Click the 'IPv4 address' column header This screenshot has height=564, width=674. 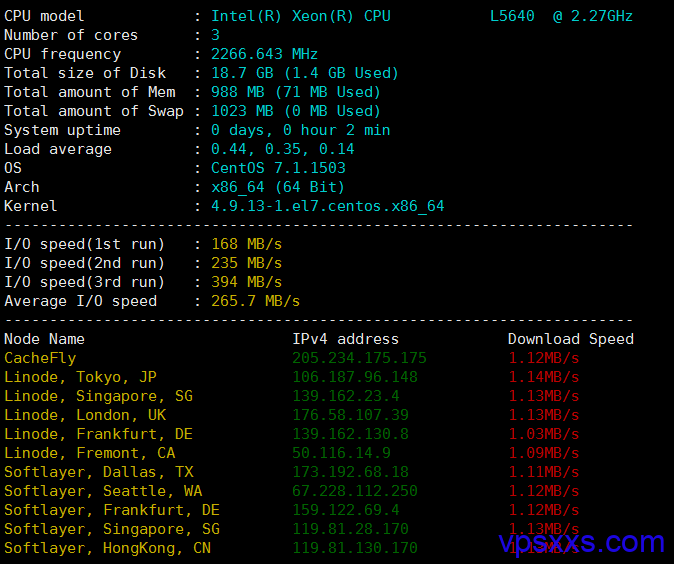click(346, 339)
